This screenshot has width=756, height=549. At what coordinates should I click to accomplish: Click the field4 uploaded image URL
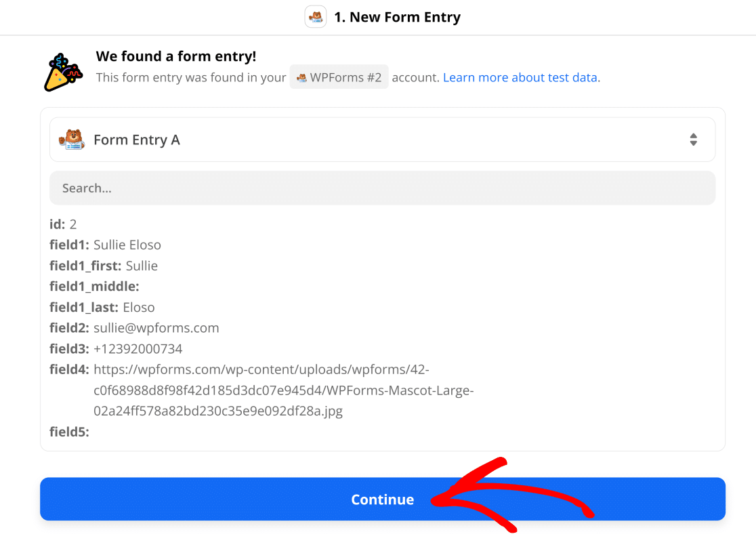[283, 390]
